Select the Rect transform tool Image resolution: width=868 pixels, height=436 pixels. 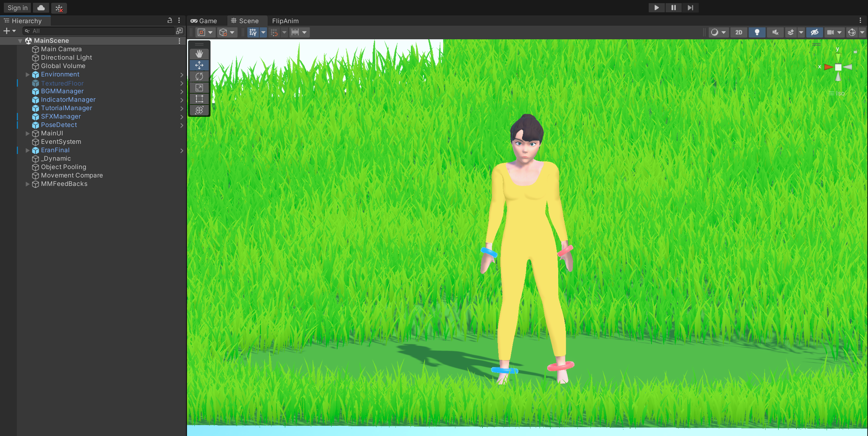199,99
